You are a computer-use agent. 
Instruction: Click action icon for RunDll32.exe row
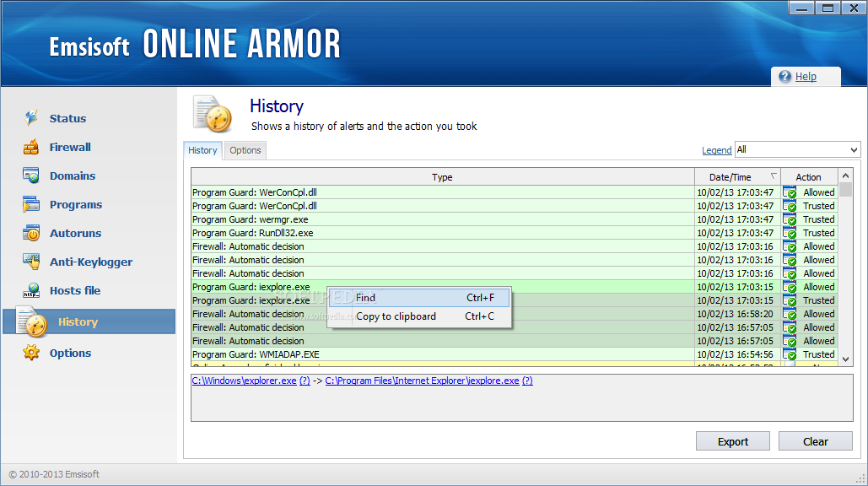[790, 233]
